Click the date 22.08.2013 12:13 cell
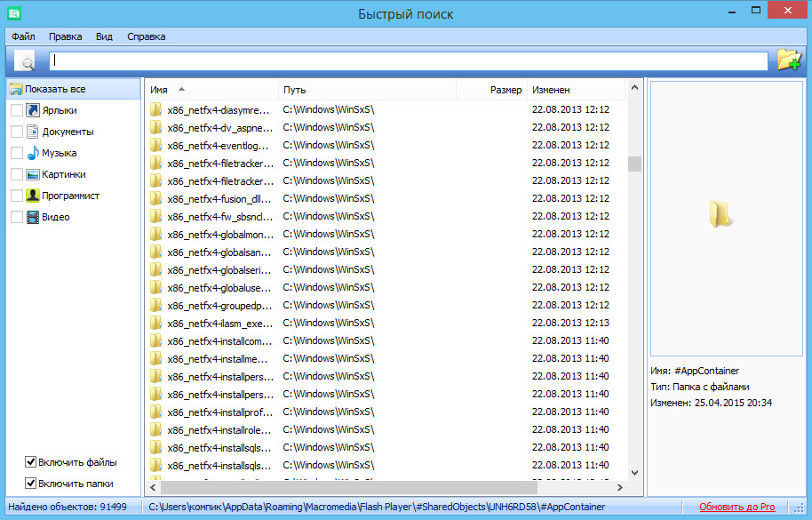Viewport: 812px width, 520px height. [570, 323]
